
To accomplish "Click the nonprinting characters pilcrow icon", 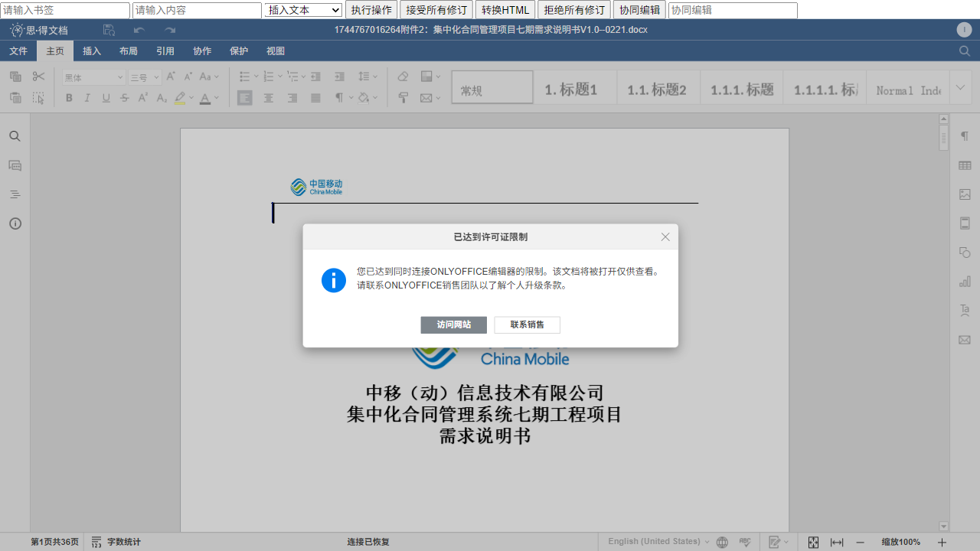I will tap(339, 98).
